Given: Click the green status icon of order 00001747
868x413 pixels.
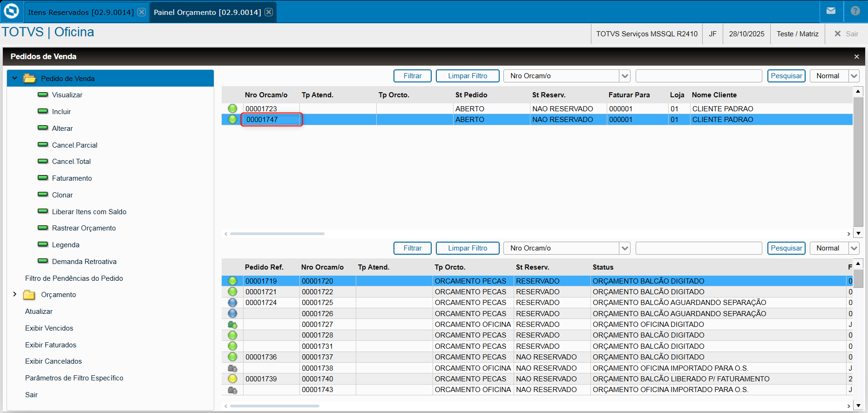Looking at the screenshot, I should [232, 119].
